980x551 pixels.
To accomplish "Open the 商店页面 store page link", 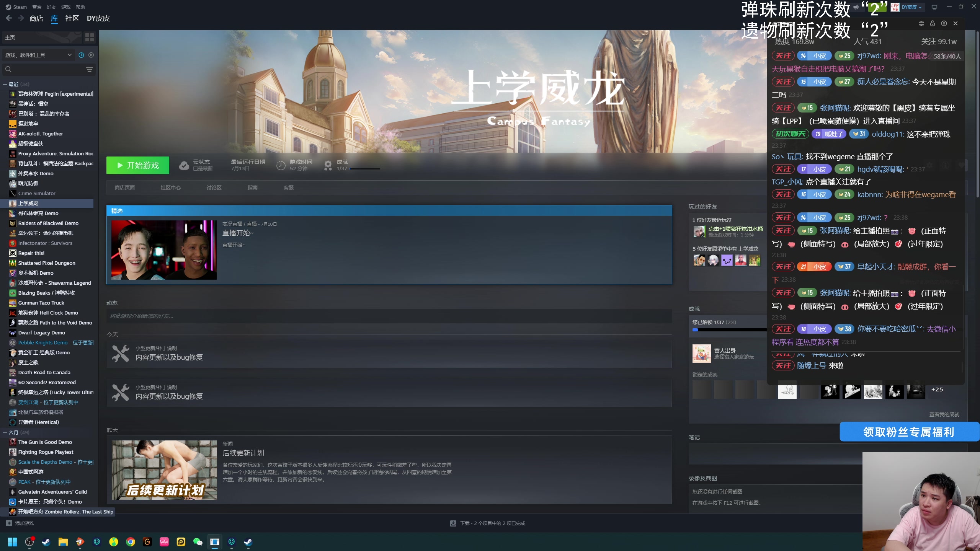I will [125, 187].
